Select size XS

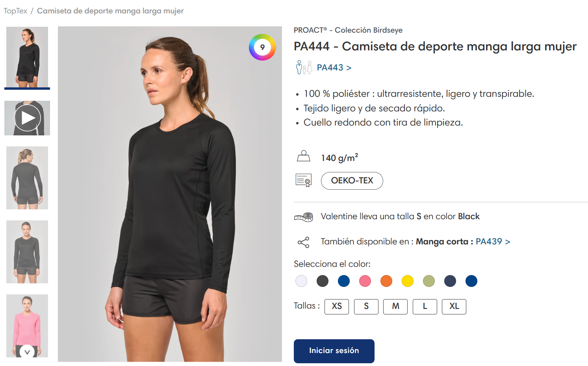337,307
